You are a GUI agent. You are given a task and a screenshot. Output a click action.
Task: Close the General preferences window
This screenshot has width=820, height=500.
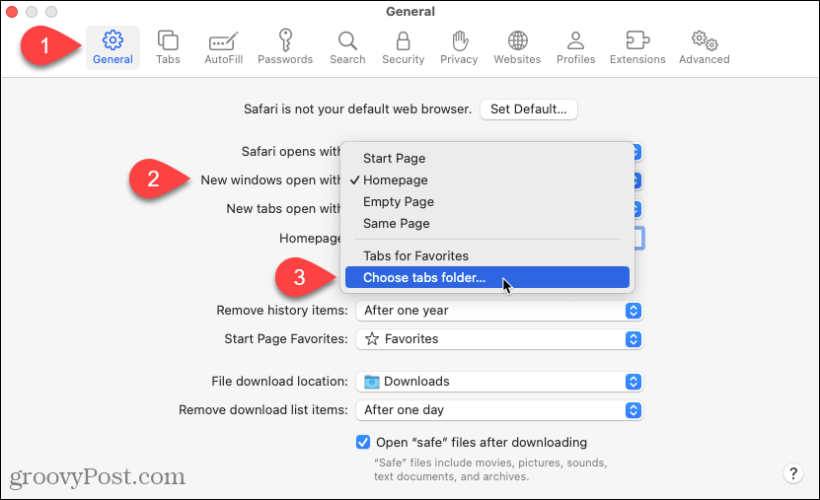(12, 12)
